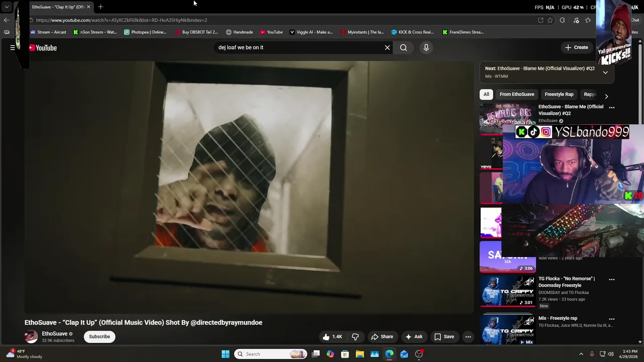Open the n3on Stream bookmark
The image size is (644, 362).
(95, 32)
